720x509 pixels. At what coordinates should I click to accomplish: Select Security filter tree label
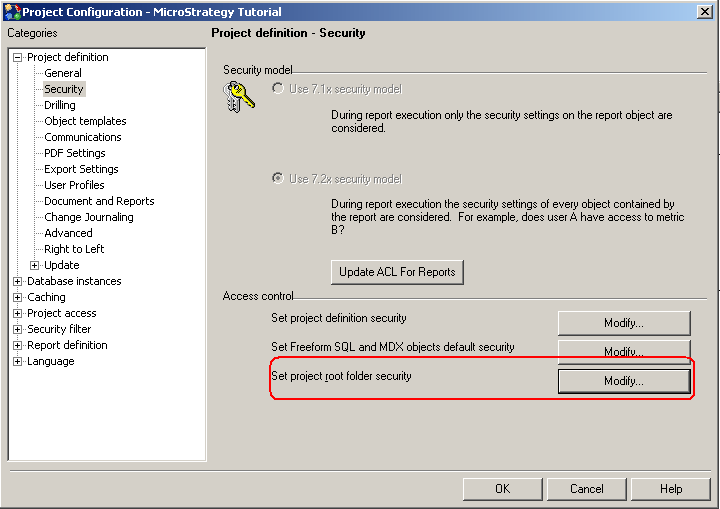pos(59,329)
